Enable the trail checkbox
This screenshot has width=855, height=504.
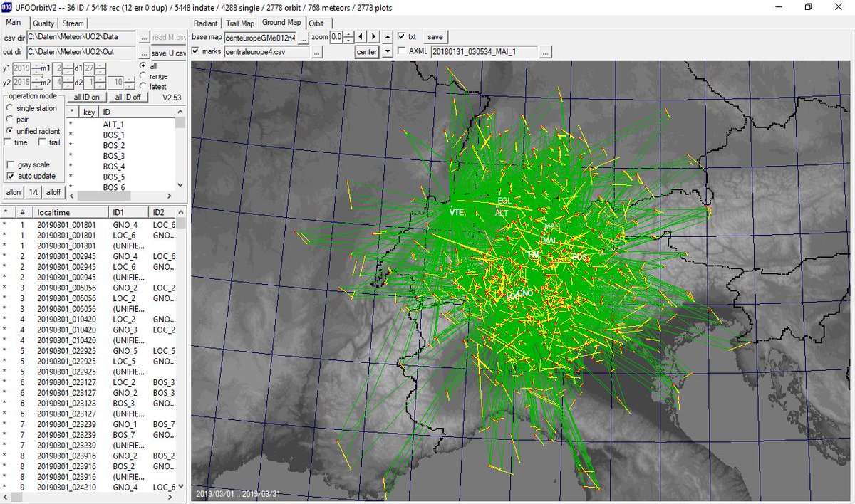click(x=42, y=142)
